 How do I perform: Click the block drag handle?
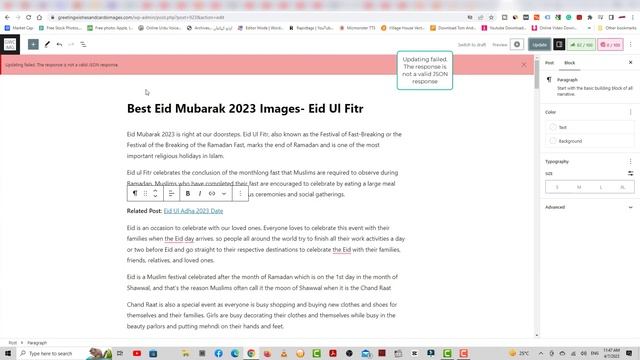pyautogui.click(x=145, y=193)
